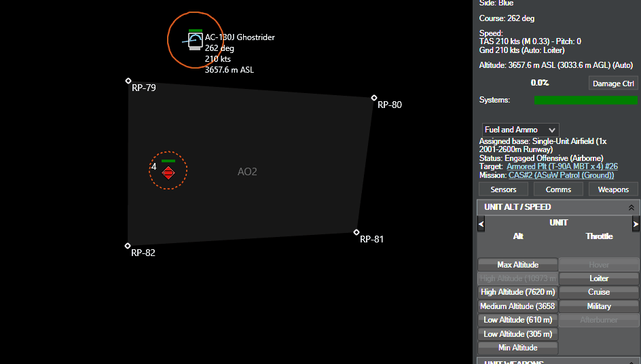
Task: Click the Altitude 3657.6 m ASL readout
Action: tap(556, 65)
